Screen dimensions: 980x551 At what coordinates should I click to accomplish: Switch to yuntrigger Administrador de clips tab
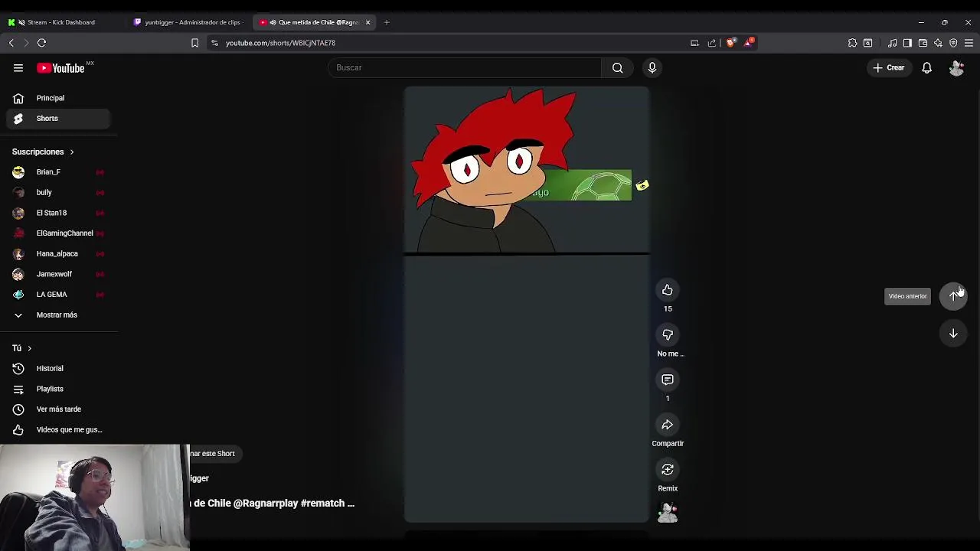point(189,22)
